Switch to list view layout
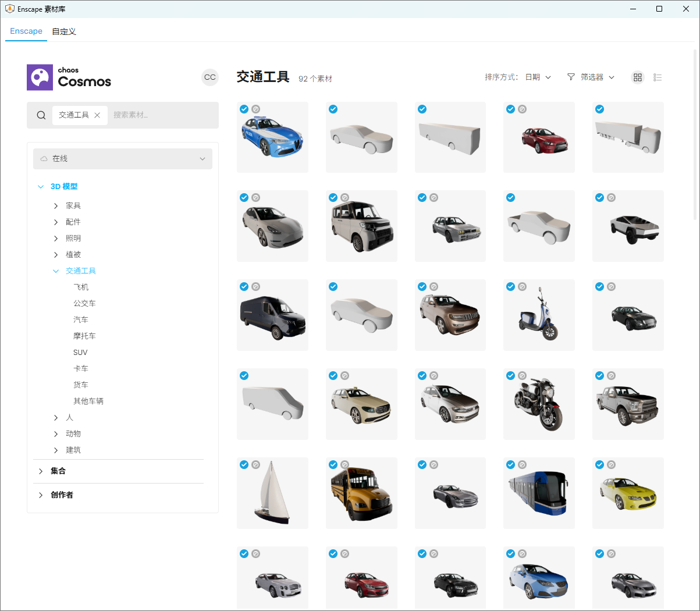 [658, 77]
